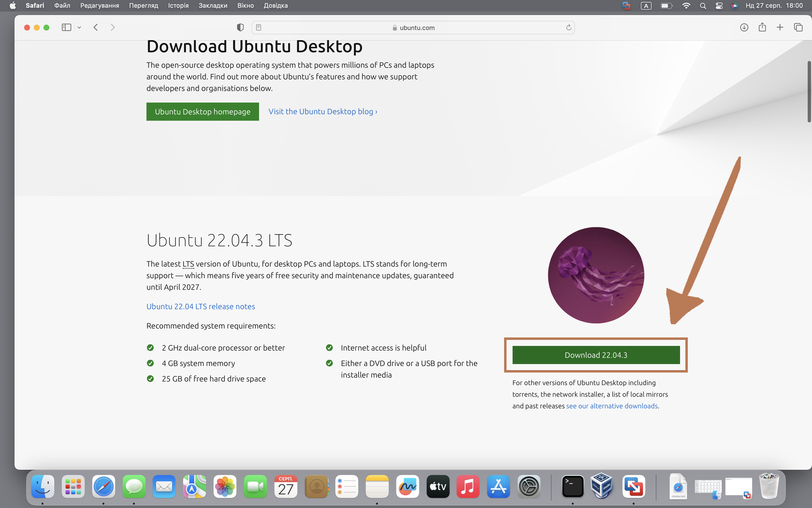Open App Store from the Dock
The height and width of the screenshot is (508, 812).
pos(499,486)
